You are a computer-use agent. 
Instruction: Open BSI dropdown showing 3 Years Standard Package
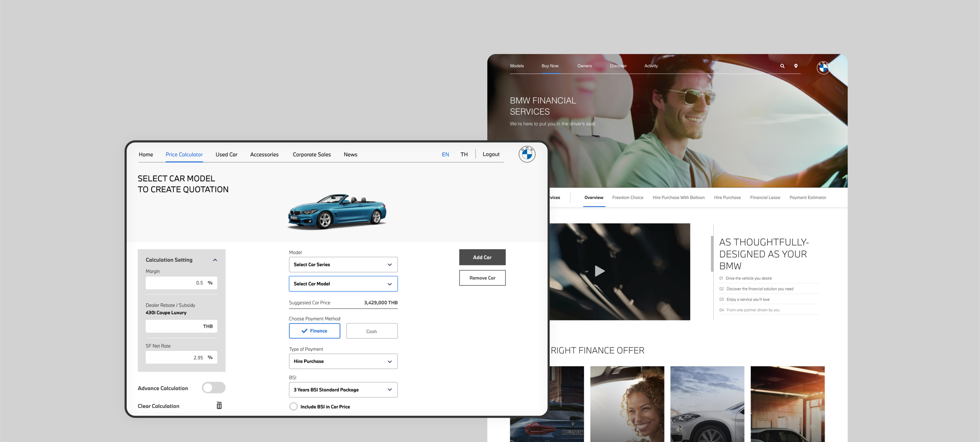click(343, 390)
